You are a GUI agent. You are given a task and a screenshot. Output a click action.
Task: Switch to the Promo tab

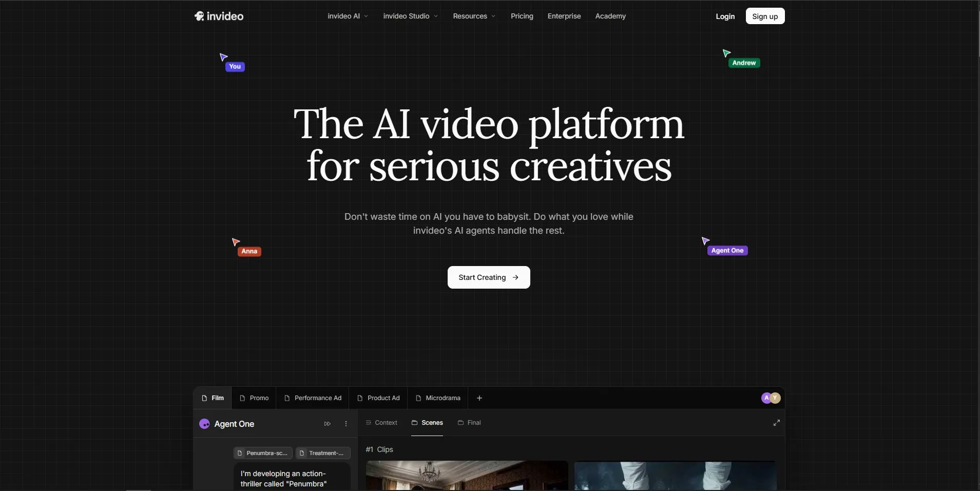(254, 398)
